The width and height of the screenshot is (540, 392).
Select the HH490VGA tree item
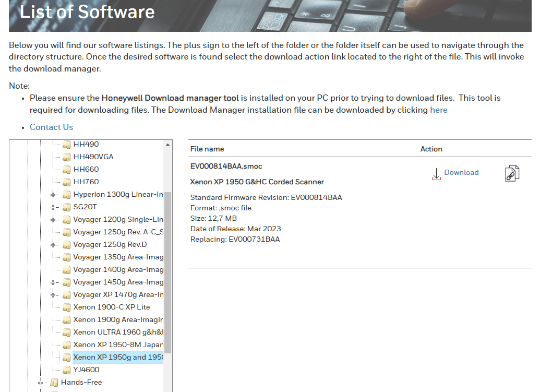coord(93,157)
